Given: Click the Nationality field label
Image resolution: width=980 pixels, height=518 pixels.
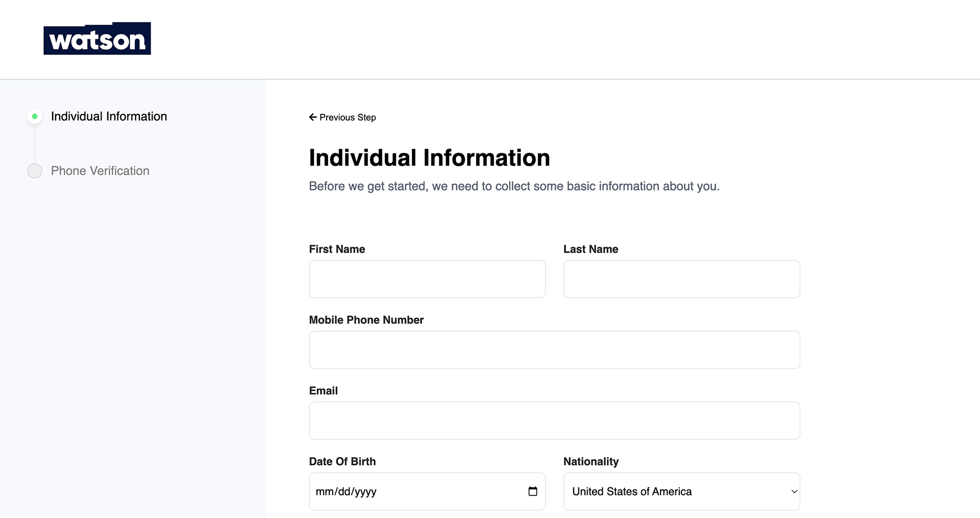Looking at the screenshot, I should [x=591, y=461].
